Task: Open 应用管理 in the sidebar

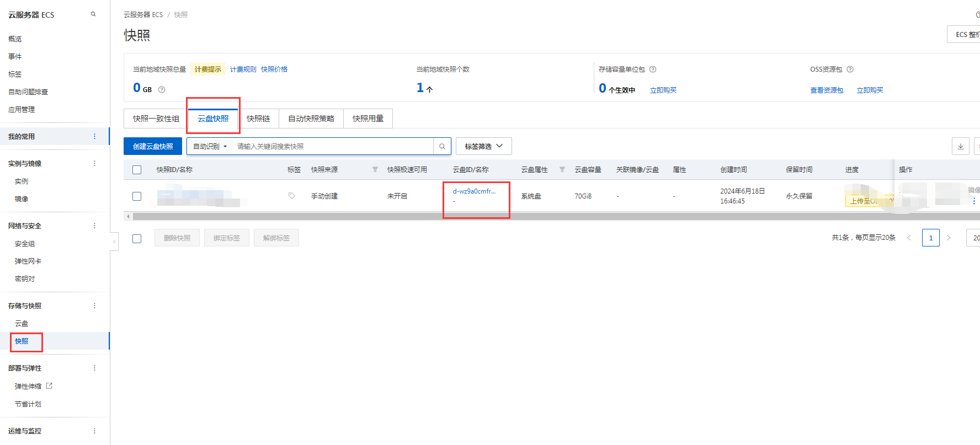Action: tap(22, 109)
